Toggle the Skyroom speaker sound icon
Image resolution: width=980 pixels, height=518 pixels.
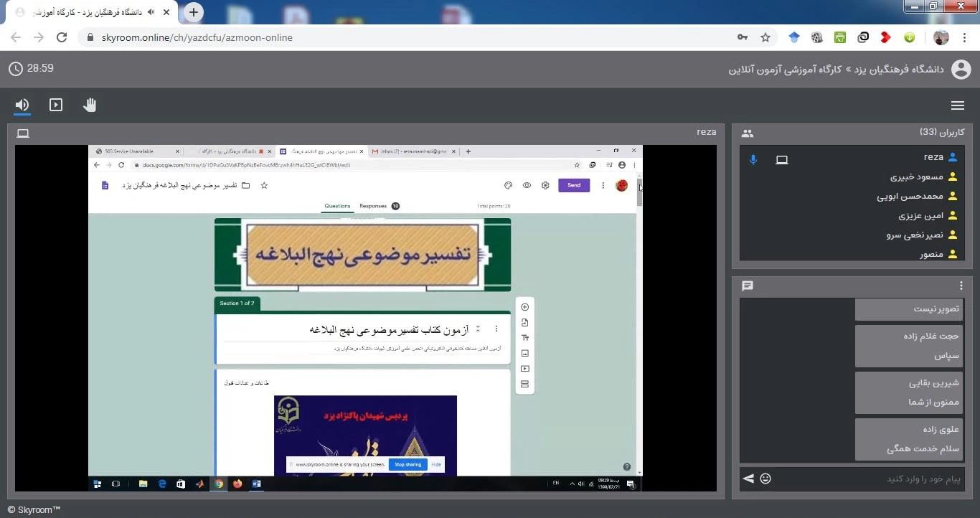tap(22, 105)
